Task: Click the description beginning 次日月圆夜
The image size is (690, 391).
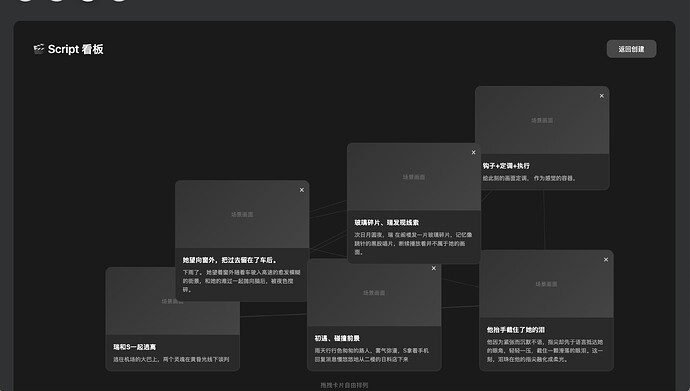Action: pyautogui.click(x=413, y=243)
